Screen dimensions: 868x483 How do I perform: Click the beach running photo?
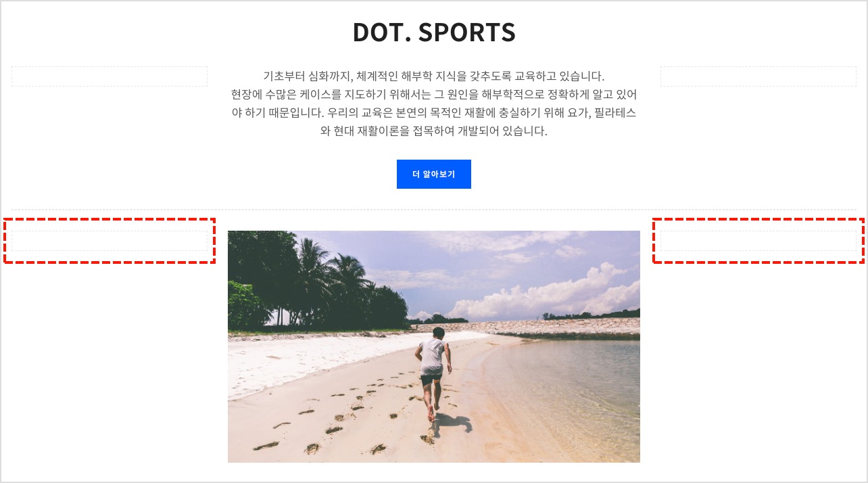click(434, 346)
